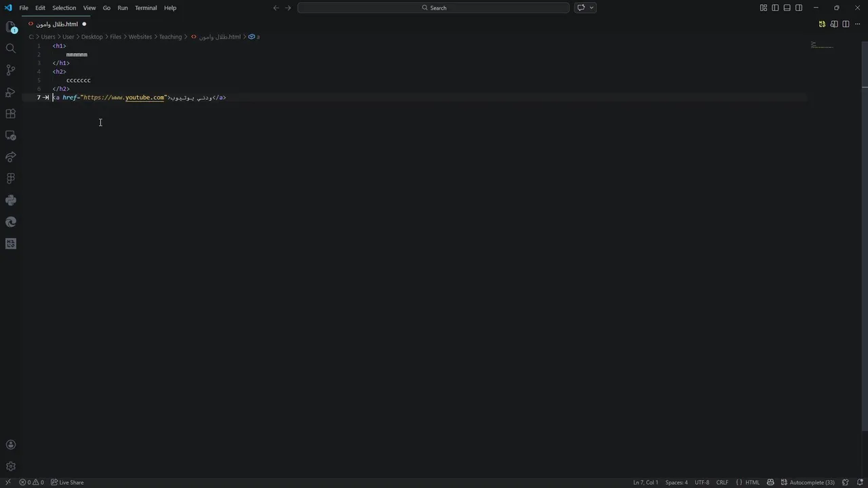
Task: Click the Files breadcrumb
Action: point(115,37)
